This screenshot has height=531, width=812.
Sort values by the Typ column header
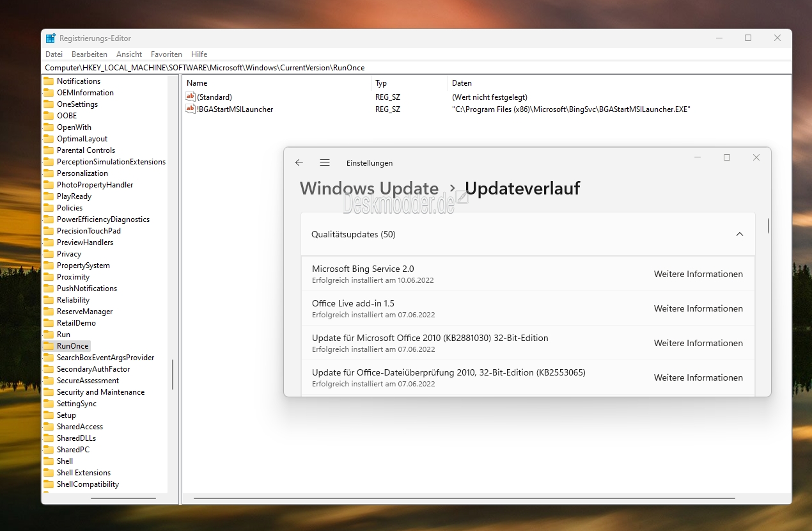(410, 83)
